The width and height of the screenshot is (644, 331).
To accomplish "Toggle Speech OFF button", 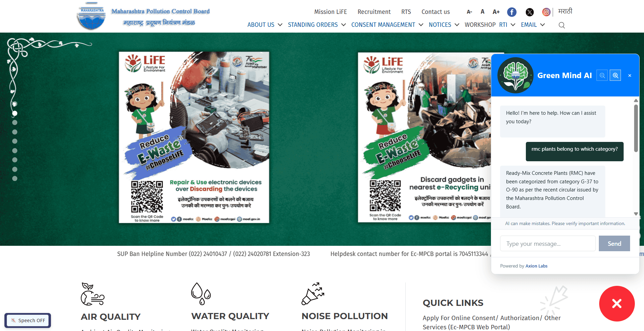I will point(28,320).
